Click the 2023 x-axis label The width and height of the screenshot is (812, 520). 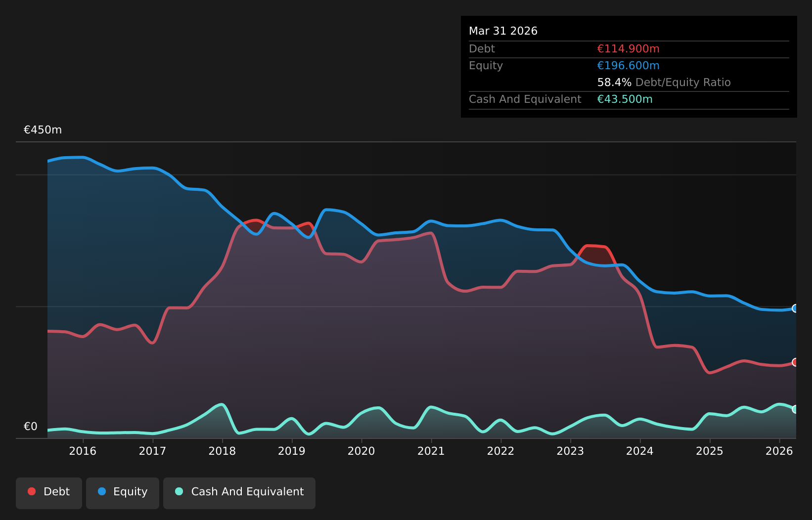pos(570,451)
